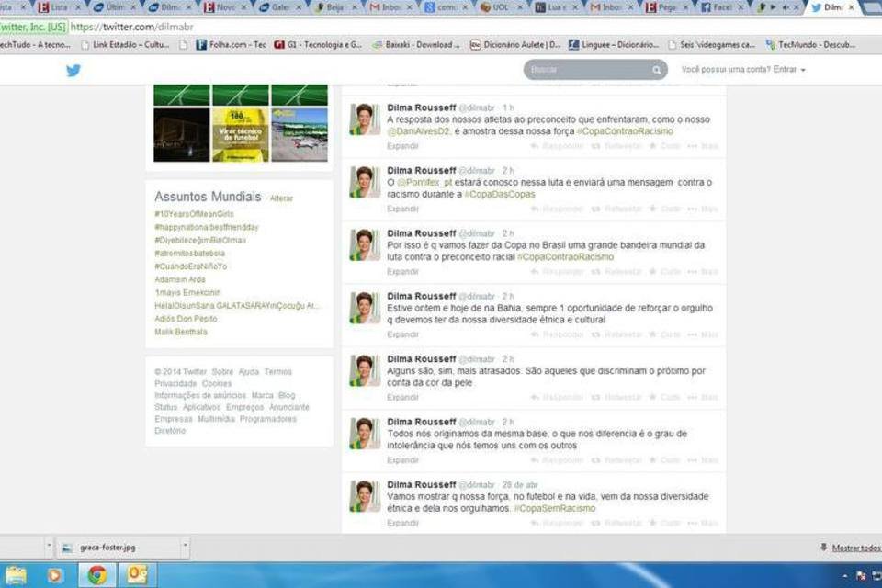Expand the tweet mentioning DaniAlvesD2
This screenshot has width=882, height=588.
pos(402,146)
